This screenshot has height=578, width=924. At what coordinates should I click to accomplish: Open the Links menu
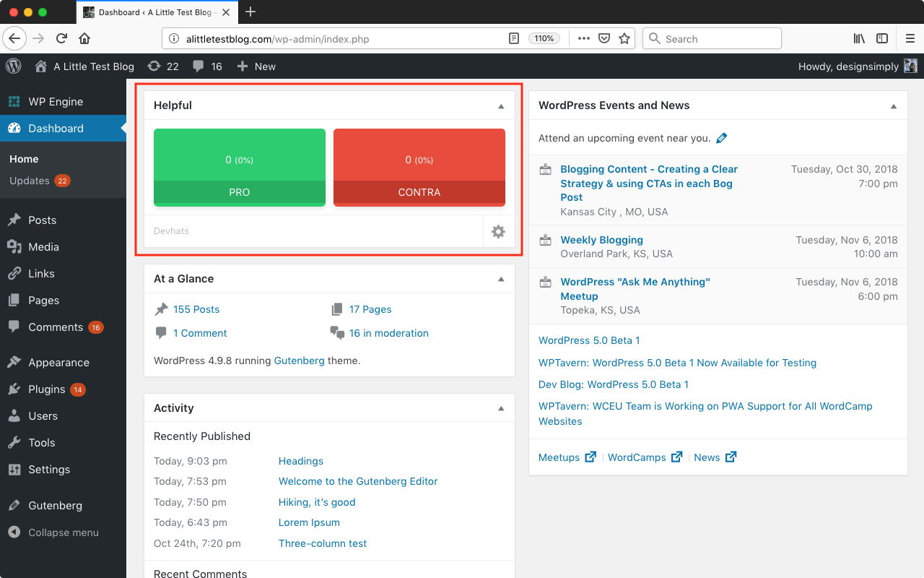click(x=63, y=274)
